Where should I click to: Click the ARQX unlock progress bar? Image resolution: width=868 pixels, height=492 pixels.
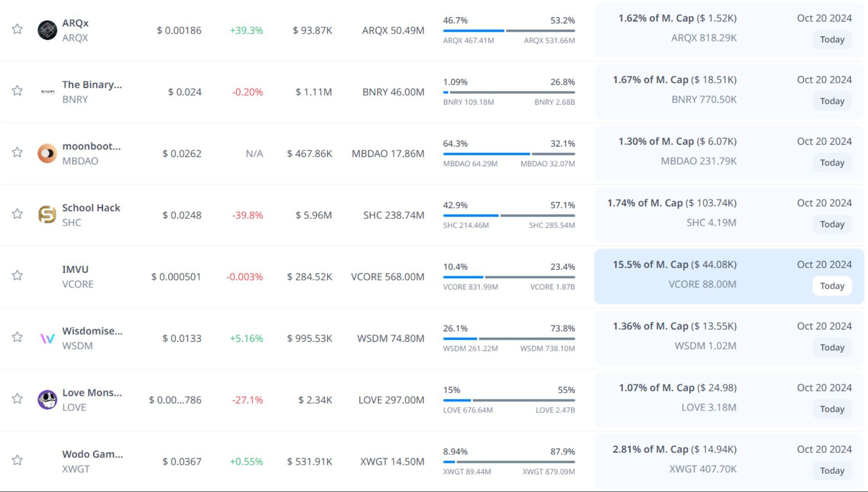point(508,31)
